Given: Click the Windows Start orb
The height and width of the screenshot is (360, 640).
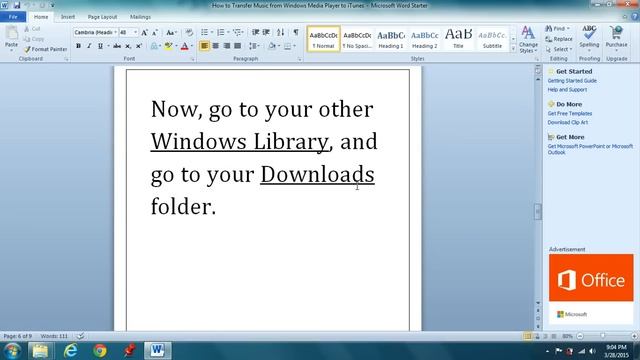Looking at the screenshot, I should [x=12, y=351].
